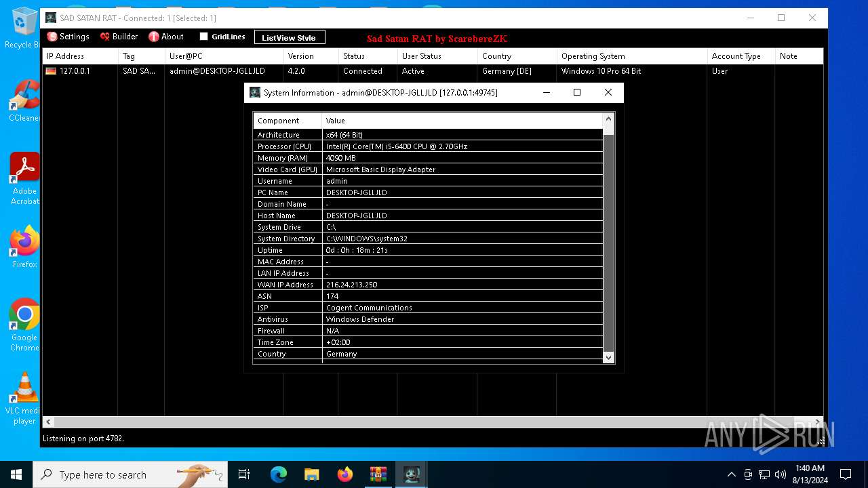Select the Architecture row
The width and height of the screenshot is (868, 488).
[428, 135]
